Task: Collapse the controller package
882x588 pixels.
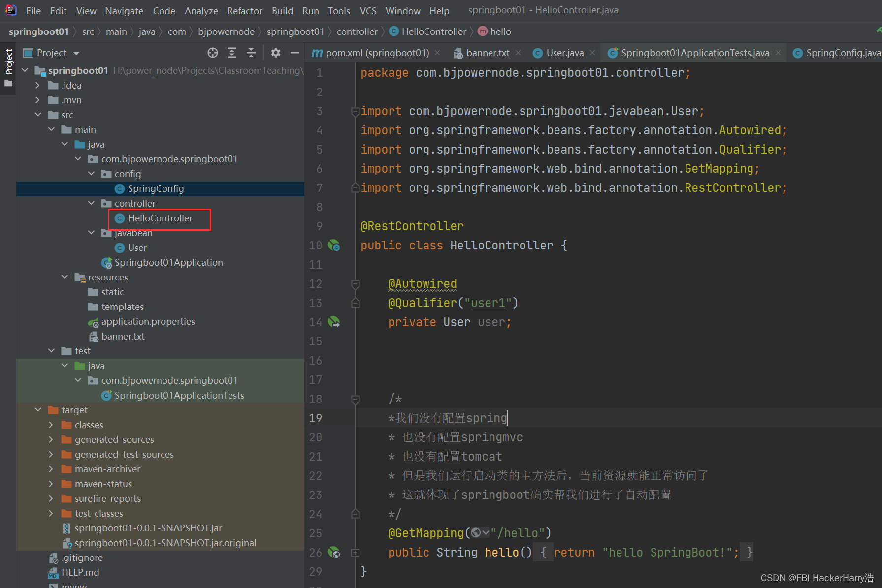Action: (91, 203)
